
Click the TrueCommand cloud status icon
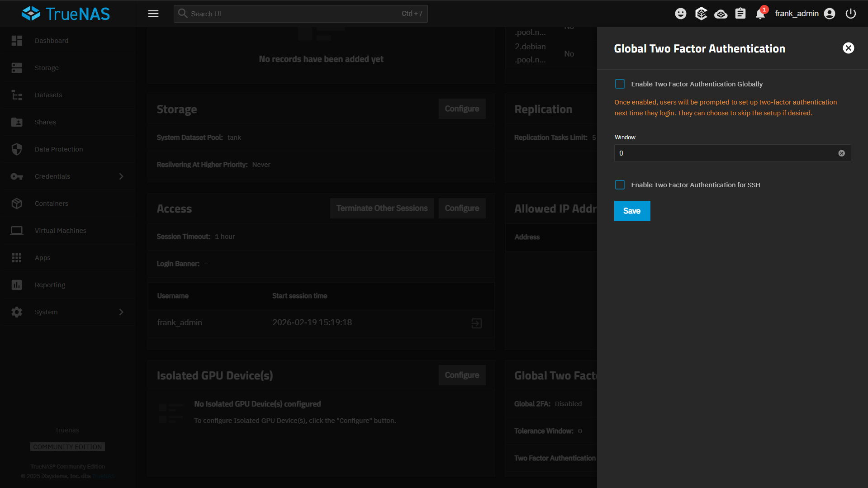tap(721, 14)
